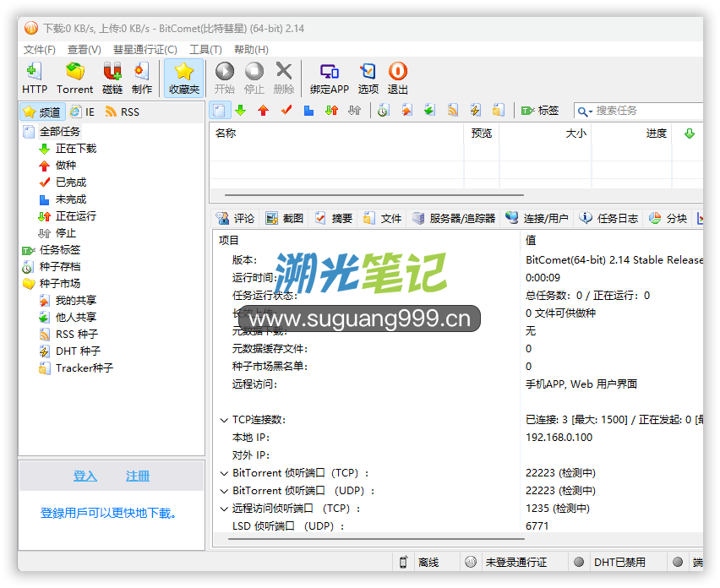The height and width of the screenshot is (588, 720).
Task: Open the 彗星通行证(C) menu
Action: pyautogui.click(x=145, y=50)
